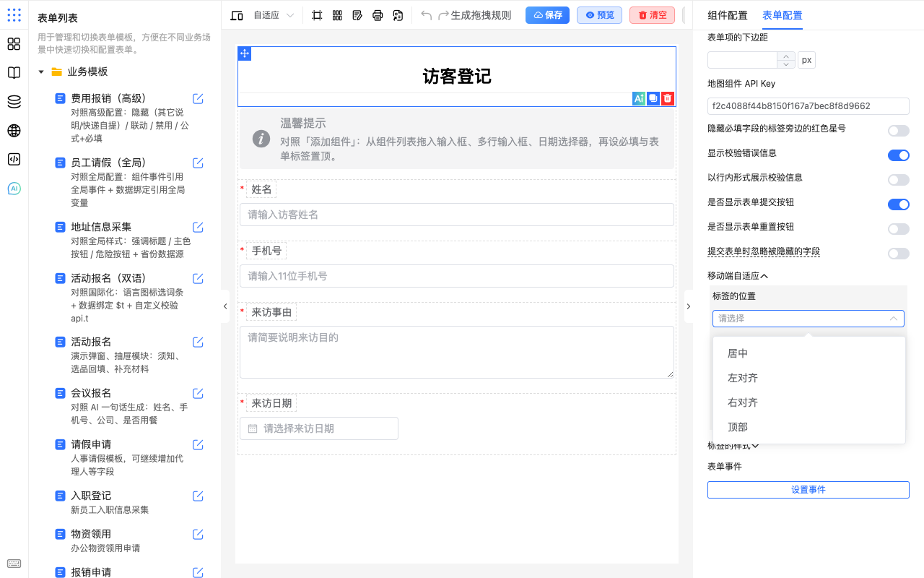Click the dotted-grid logo at top left
The image size is (924, 578).
(x=14, y=15)
